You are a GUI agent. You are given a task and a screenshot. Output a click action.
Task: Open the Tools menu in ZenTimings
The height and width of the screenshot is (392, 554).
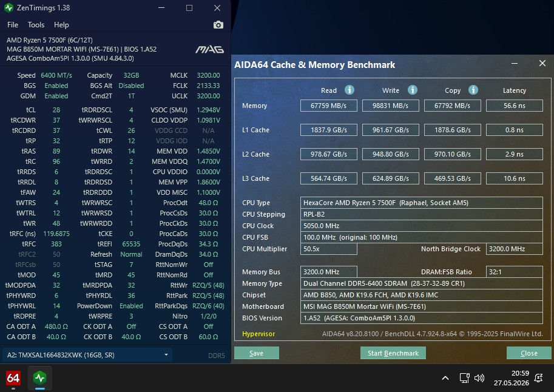tap(36, 25)
